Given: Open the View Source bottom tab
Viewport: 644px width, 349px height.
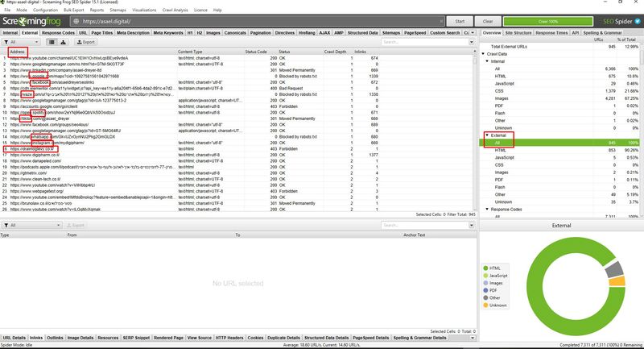Looking at the screenshot, I should (x=199, y=338).
